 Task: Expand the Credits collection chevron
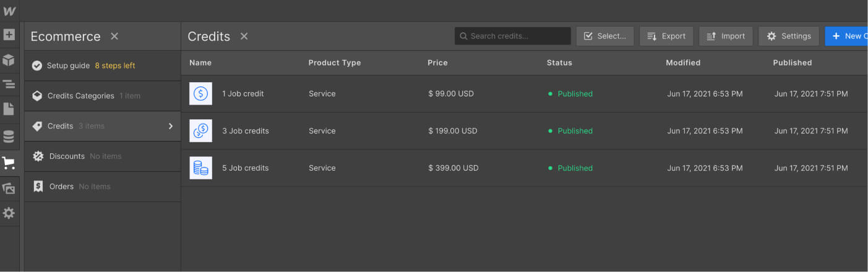coord(171,126)
